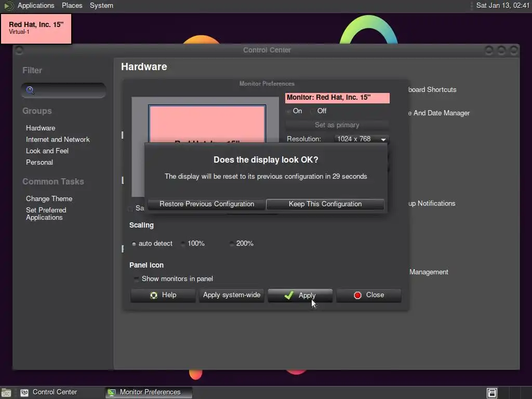Click the Apply button with green checkmark

(300, 295)
